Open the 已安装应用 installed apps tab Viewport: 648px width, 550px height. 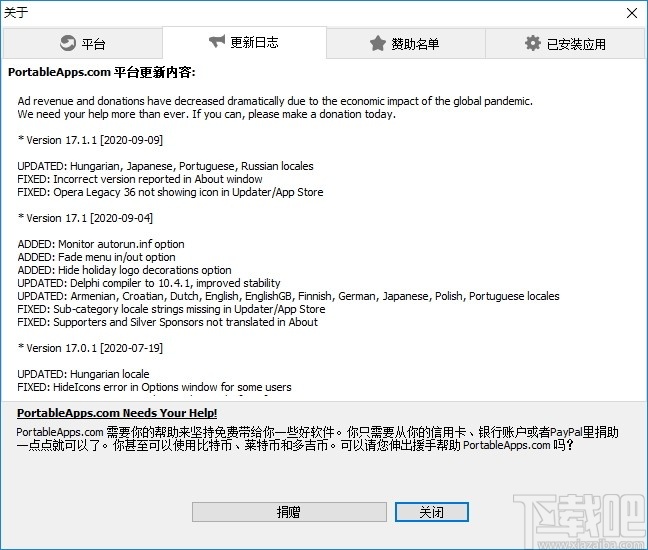pos(565,43)
